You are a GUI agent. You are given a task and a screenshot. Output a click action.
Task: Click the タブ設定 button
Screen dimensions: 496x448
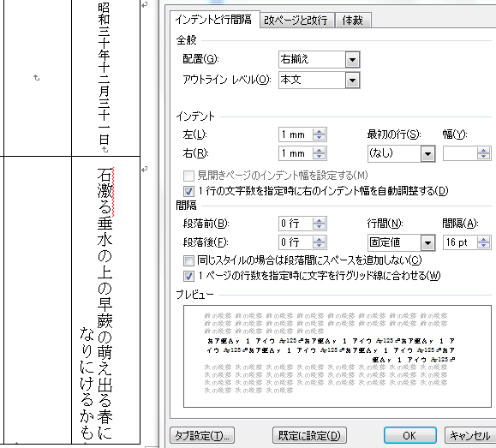pyautogui.click(x=202, y=436)
